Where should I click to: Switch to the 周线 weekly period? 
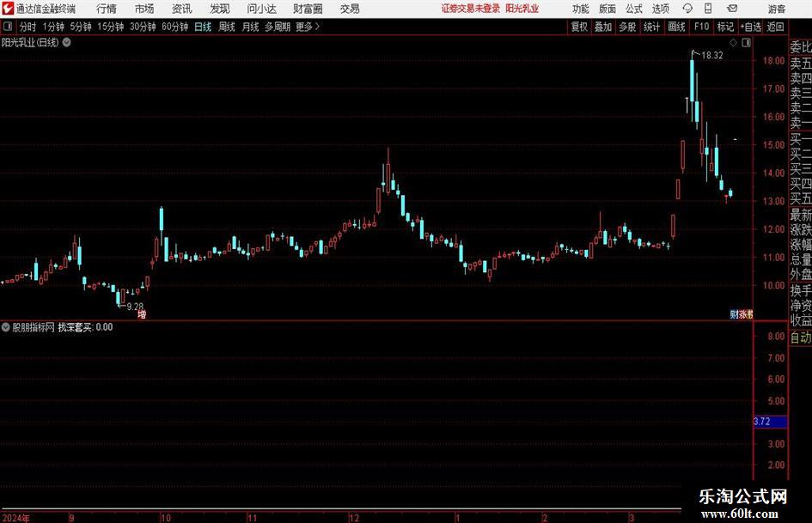(x=226, y=27)
